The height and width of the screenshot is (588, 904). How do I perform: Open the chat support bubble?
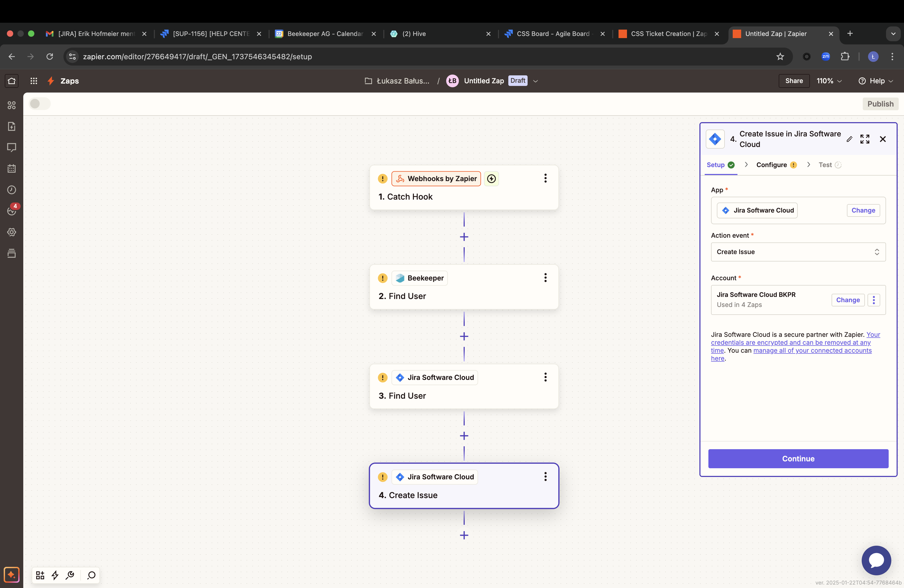pos(876,560)
